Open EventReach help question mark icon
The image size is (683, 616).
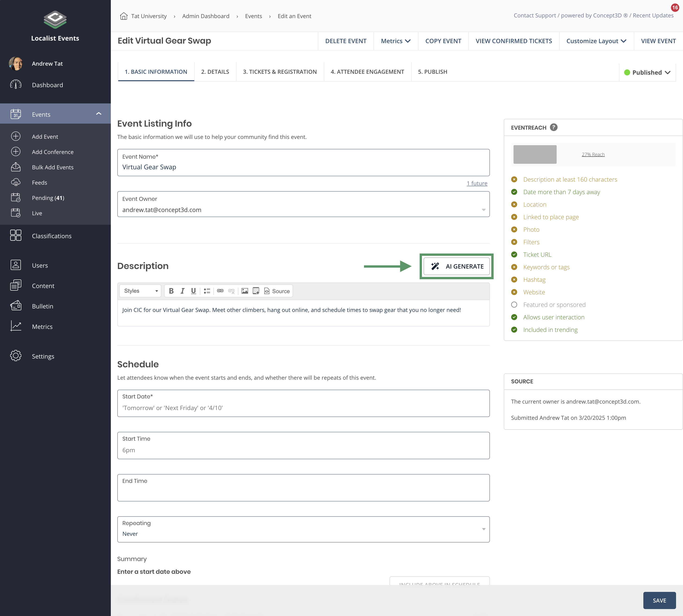pyautogui.click(x=553, y=127)
